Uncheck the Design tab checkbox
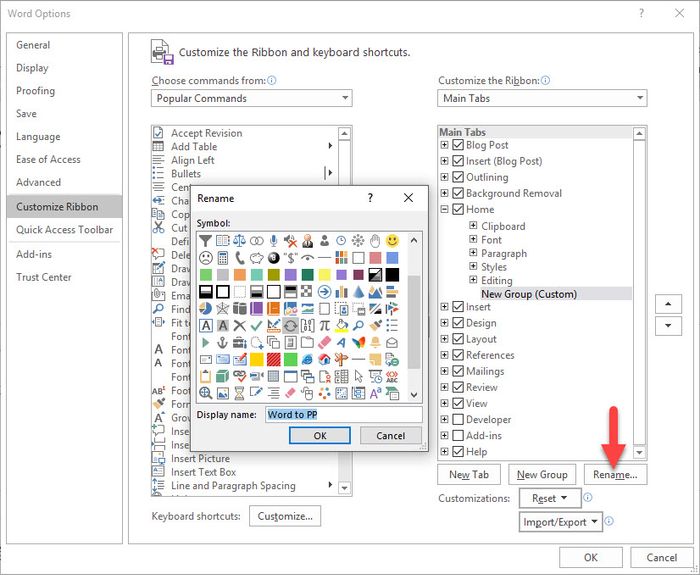Screen dimensions: 700x575 click(x=458, y=322)
